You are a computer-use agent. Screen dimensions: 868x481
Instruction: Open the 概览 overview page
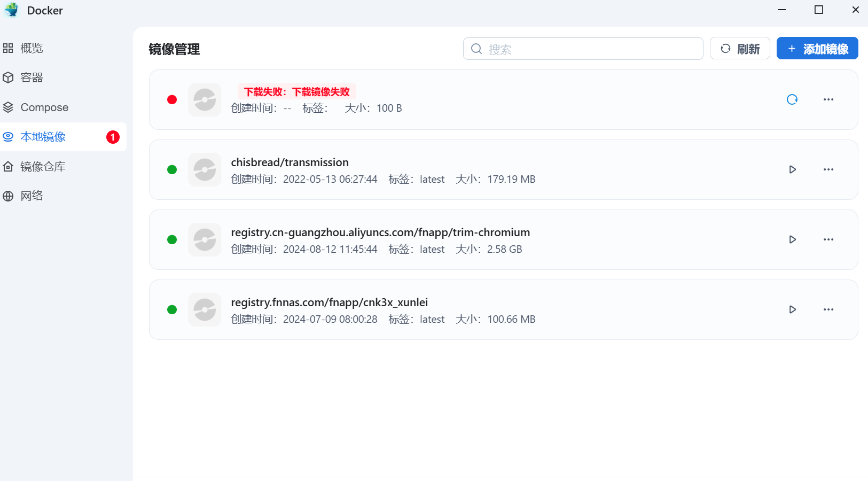point(63,48)
